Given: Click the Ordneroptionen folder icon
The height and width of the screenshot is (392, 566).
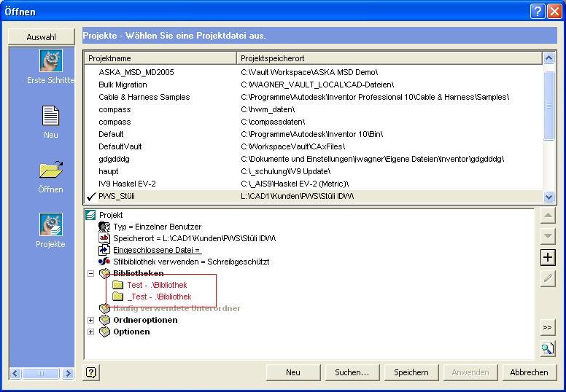Looking at the screenshot, I should 105,320.
